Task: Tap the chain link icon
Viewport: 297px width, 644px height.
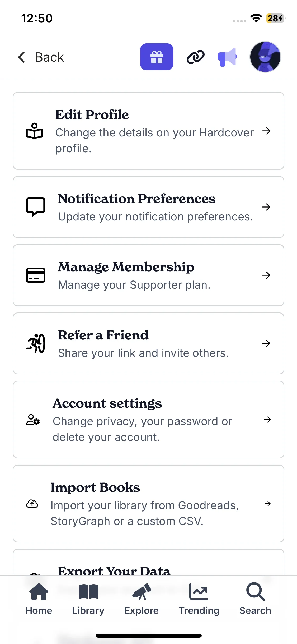Action: tap(195, 57)
